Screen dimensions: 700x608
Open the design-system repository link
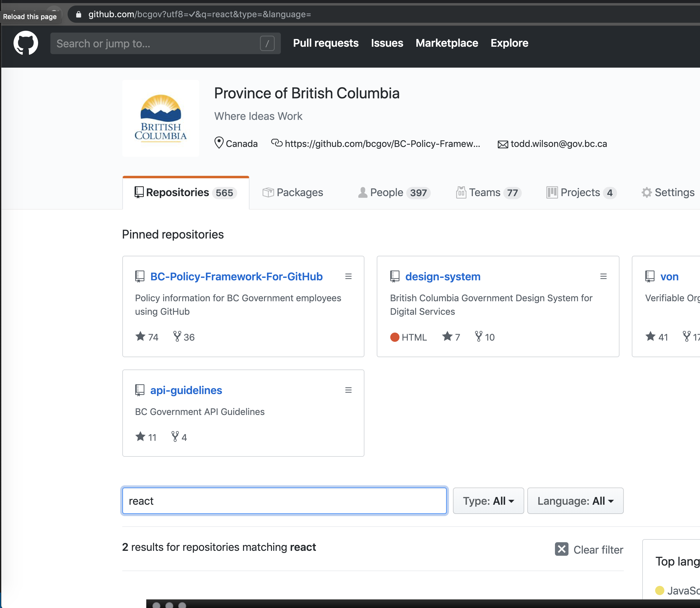(443, 277)
